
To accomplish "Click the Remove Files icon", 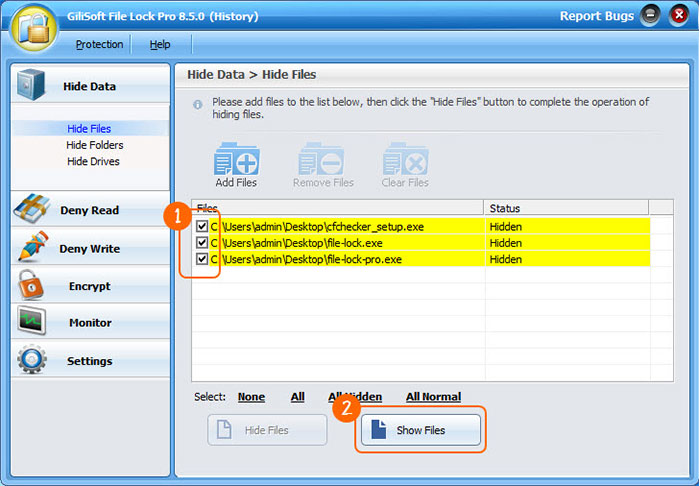I will point(321,159).
